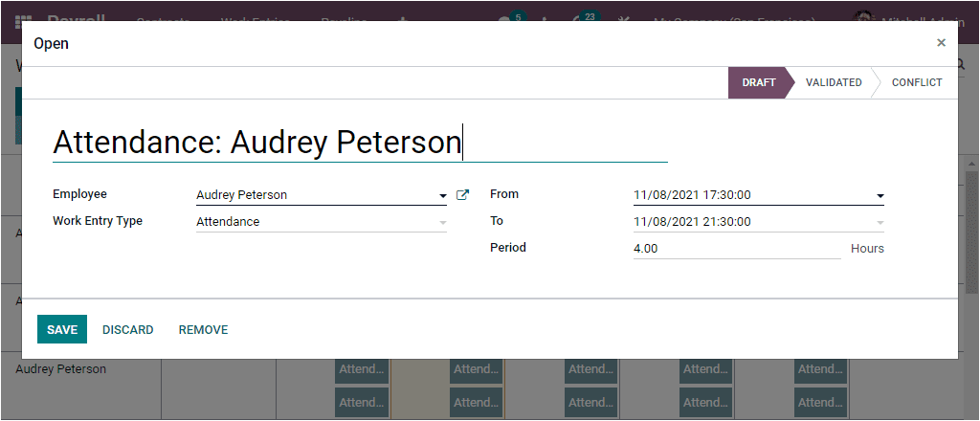Set status to DRAFT in the status bar
Image resolution: width=980 pixels, height=421 pixels.
coord(758,82)
